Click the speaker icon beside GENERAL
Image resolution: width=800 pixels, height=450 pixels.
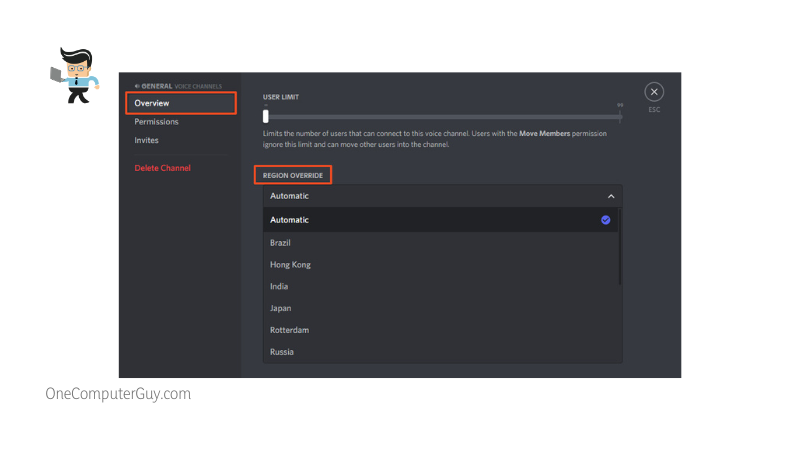(137, 86)
